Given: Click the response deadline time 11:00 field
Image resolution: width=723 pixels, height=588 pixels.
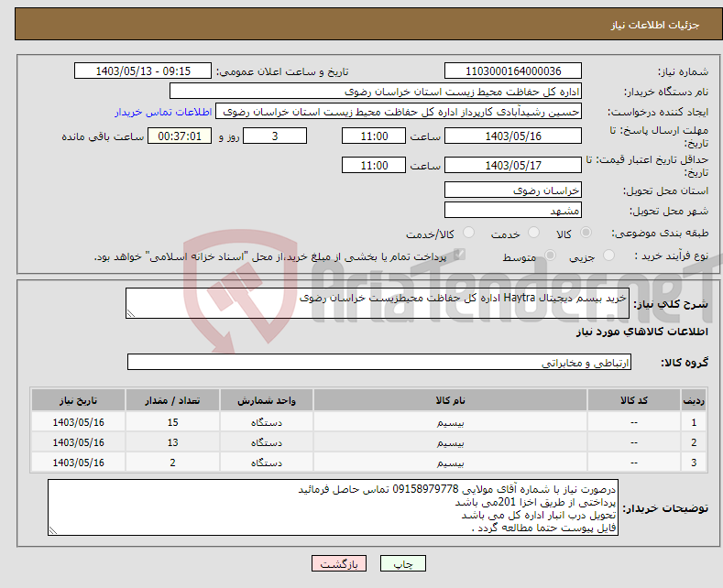Looking at the screenshot, I should pos(374,136).
